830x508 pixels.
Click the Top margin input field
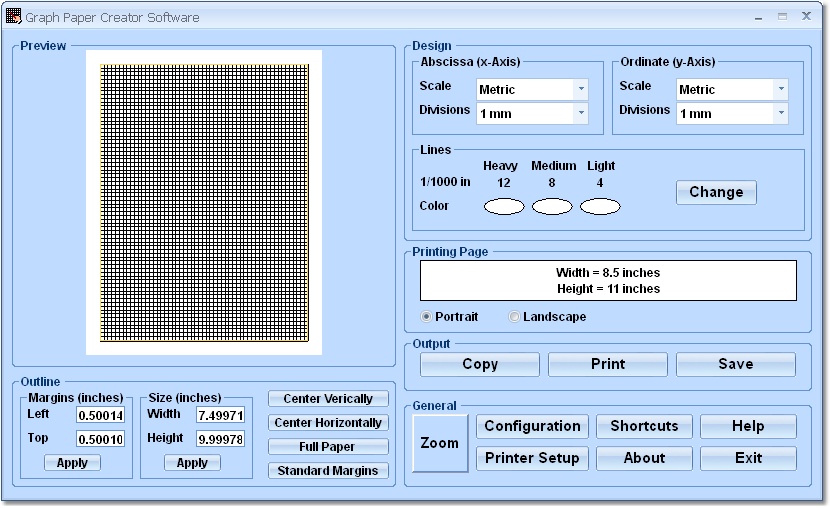(101, 439)
